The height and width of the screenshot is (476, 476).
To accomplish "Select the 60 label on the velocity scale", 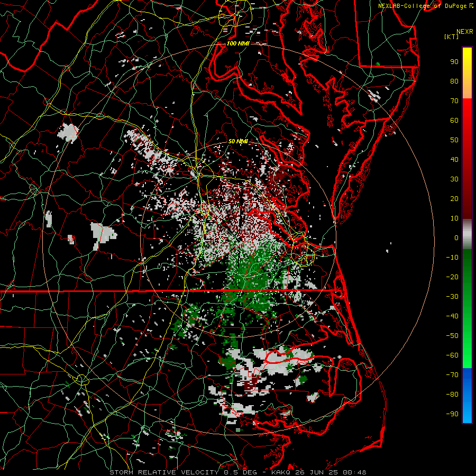I will [x=454, y=120].
